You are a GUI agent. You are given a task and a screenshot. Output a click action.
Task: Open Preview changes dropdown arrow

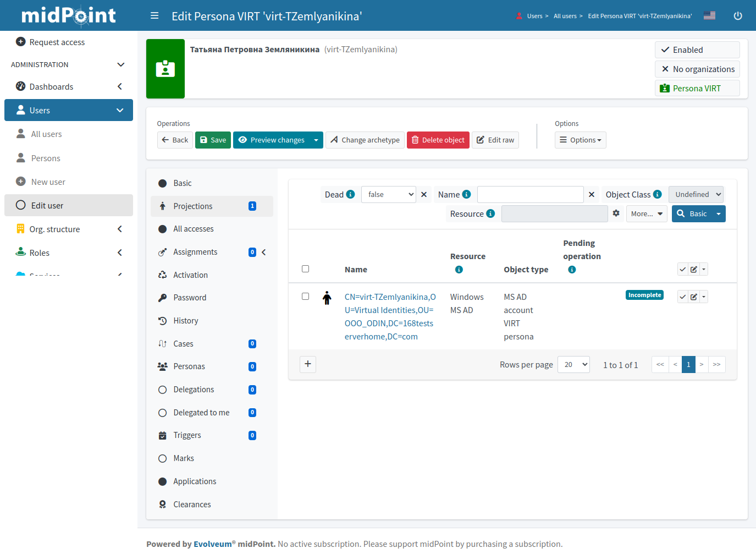click(316, 140)
